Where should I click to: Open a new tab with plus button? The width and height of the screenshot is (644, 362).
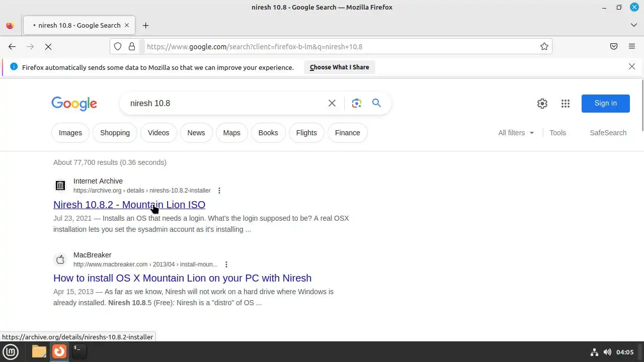click(x=145, y=25)
